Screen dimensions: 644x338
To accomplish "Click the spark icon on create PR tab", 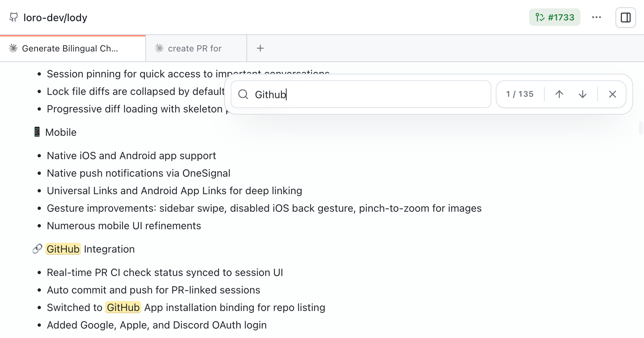I will [x=159, y=48].
